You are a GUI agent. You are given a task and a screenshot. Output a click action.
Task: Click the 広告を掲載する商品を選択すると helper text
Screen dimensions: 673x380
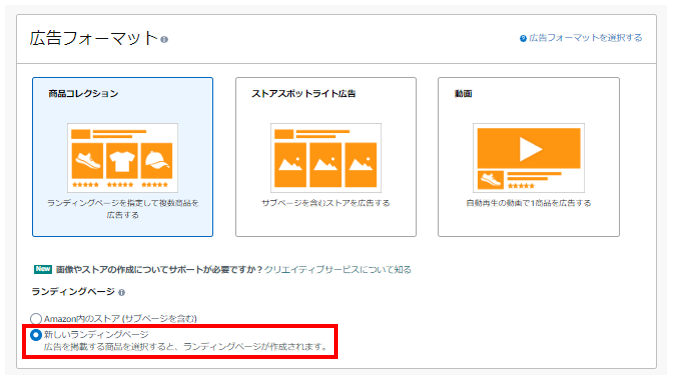coord(186,347)
